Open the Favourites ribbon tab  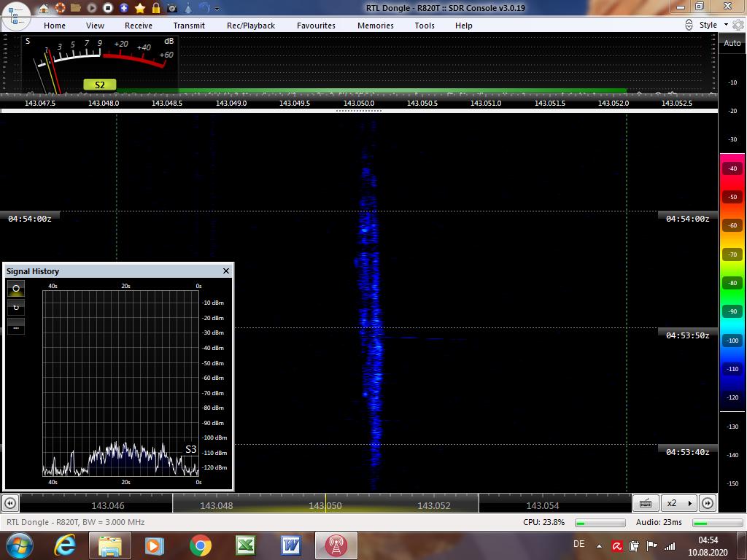pyautogui.click(x=317, y=26)
